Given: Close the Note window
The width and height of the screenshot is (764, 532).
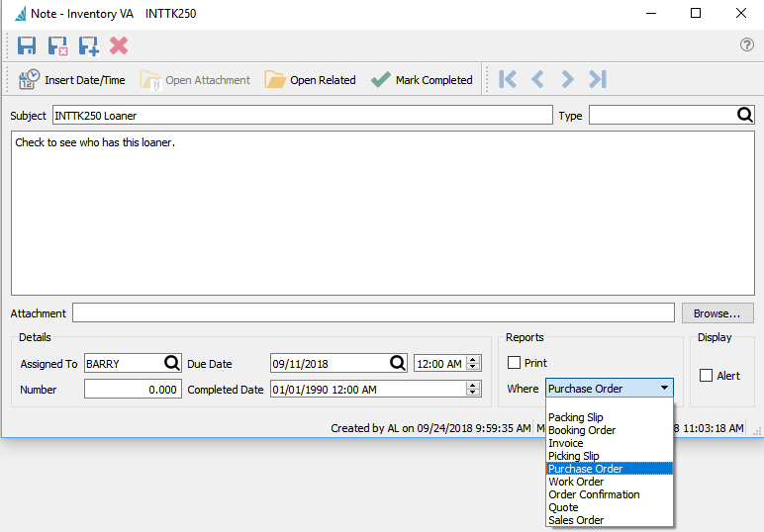Looking at the screenshot, I should point(740,14).
